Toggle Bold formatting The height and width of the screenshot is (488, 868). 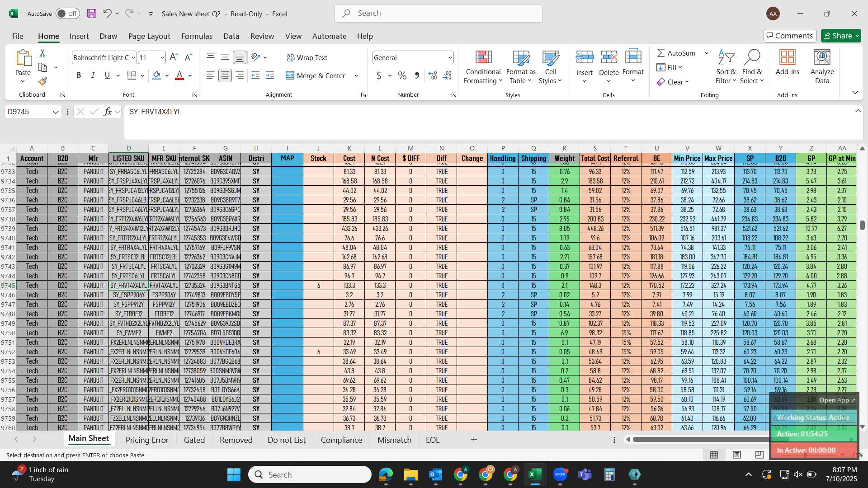tap(79, 75)
